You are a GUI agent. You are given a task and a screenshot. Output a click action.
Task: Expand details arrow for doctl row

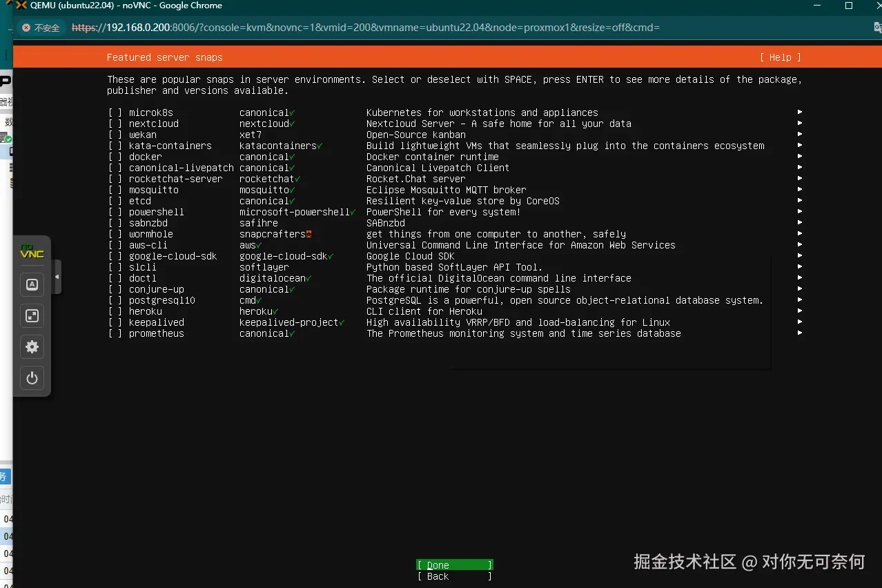(x=800, y=277)
